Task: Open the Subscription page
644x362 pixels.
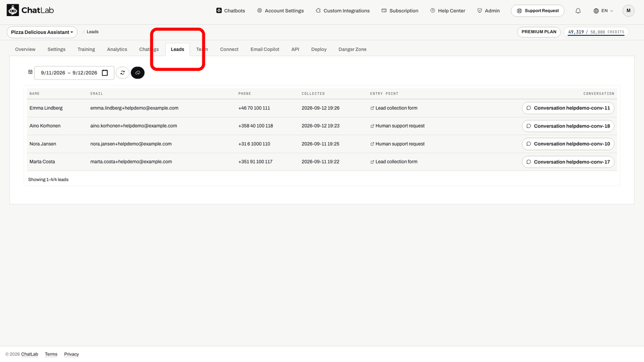Action: 400,11
